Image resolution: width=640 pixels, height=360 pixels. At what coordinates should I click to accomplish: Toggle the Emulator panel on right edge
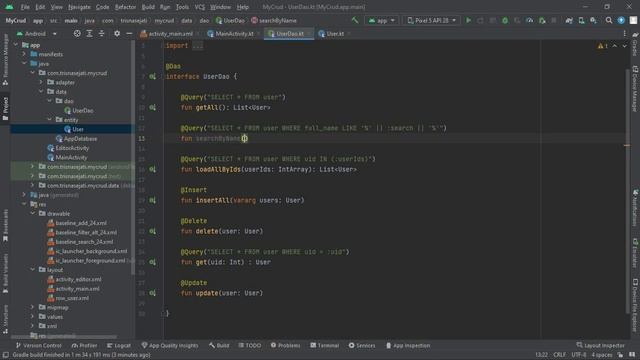click(x=635, y=253)
